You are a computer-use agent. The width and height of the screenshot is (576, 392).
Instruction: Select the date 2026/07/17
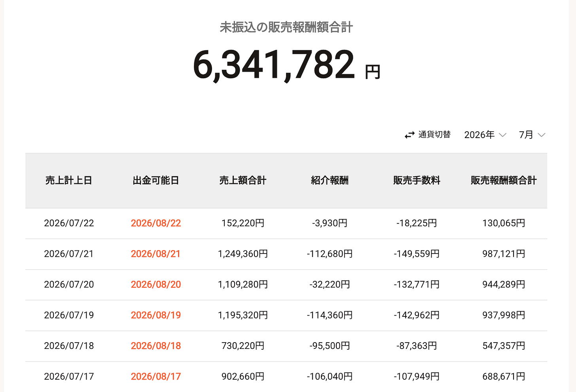[69, 377]
